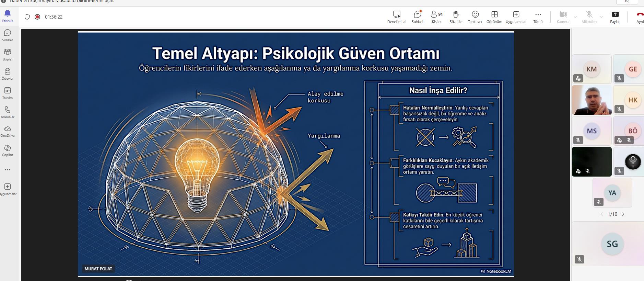Expand the Kamera options dropdown arrow
Screen dimensions: 644x281
575,17
